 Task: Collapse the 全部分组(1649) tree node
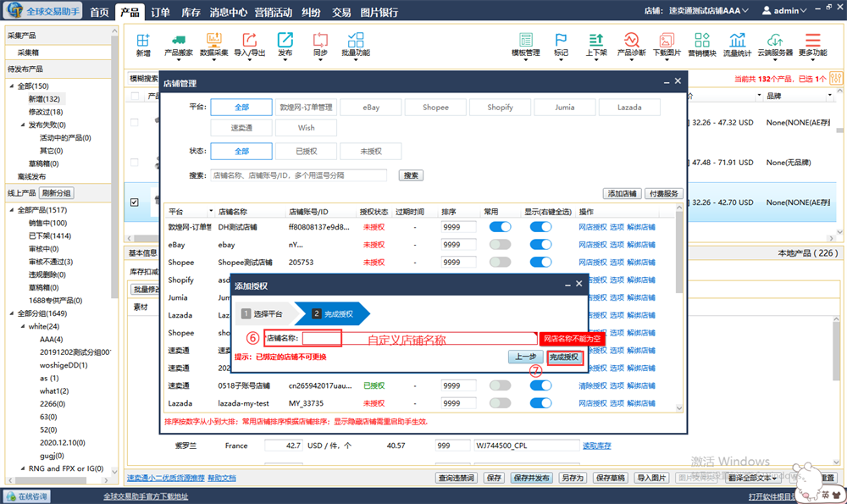pyautogui.click(x=12, y=313)
